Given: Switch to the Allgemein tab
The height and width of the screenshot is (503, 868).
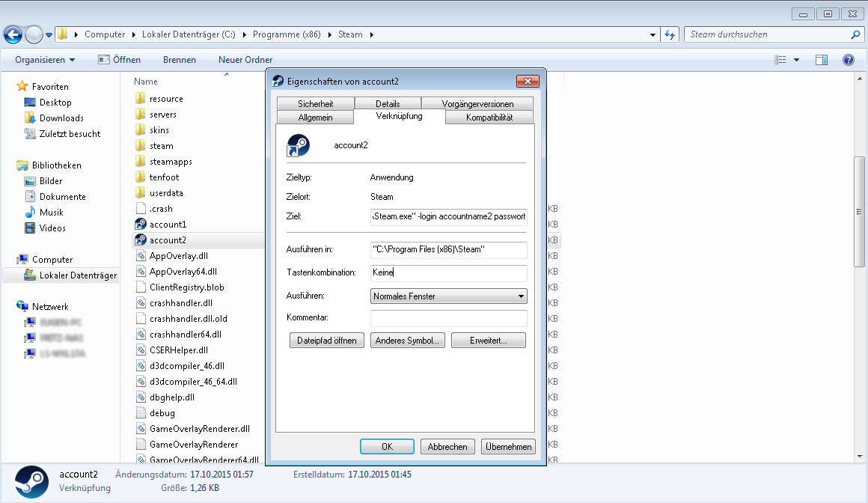Looking at the screenshot, I should point(315,118).
